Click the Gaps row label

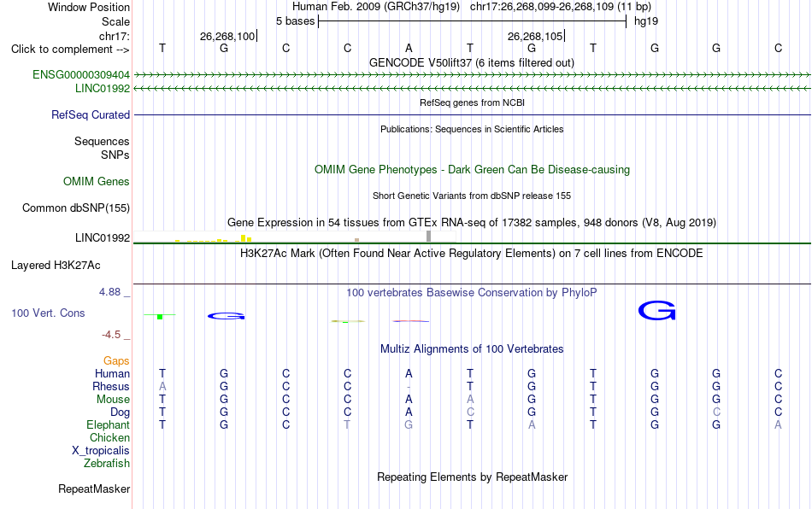(116, 361)
